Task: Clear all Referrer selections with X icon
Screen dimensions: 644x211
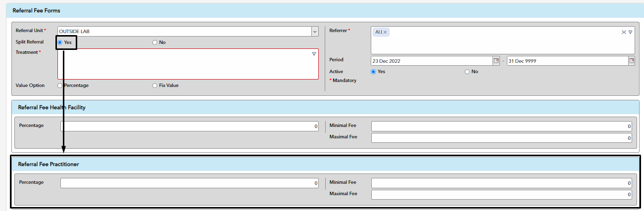Action: click(624, 32)
